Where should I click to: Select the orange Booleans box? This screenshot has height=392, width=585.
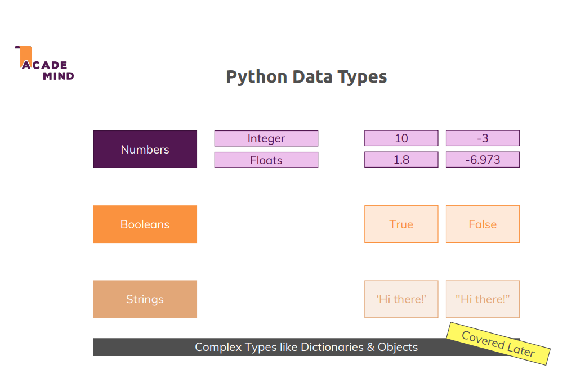point(145,224)
